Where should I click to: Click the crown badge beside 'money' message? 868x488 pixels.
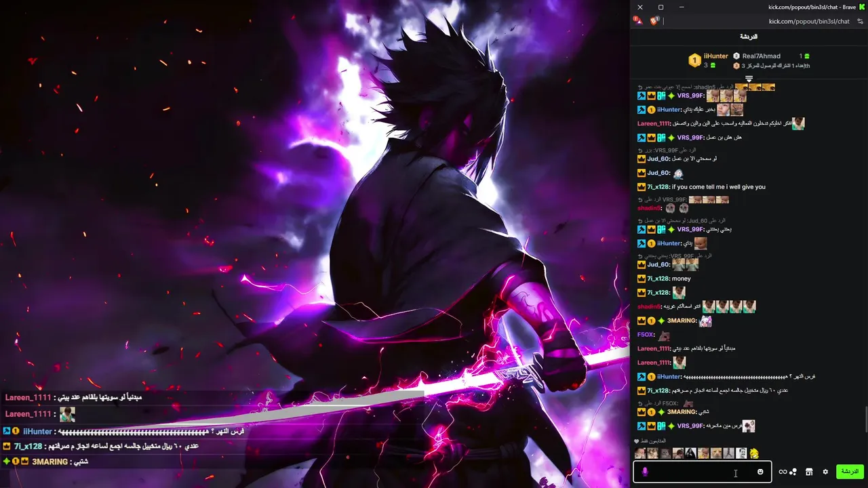click(641, 279)
